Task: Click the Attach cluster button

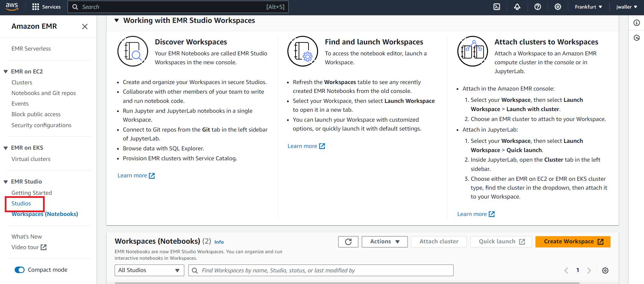Action: tap(439, 242)
